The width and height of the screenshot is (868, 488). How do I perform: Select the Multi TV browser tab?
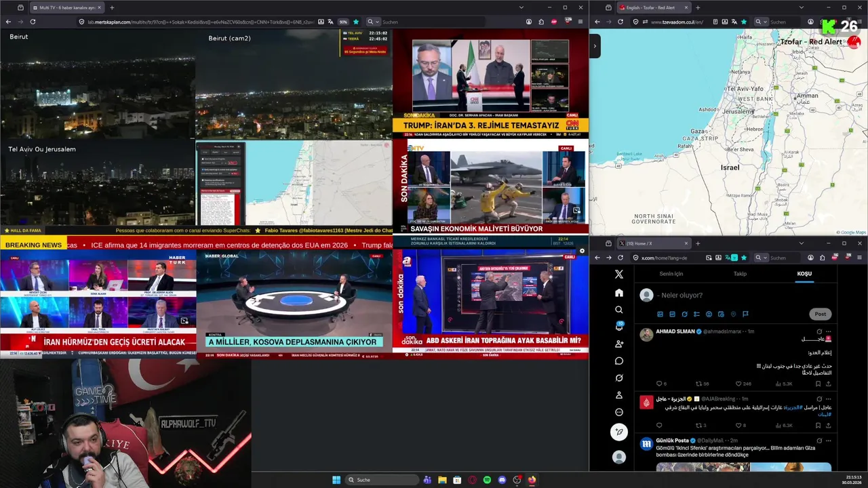[x=66, y=7]
